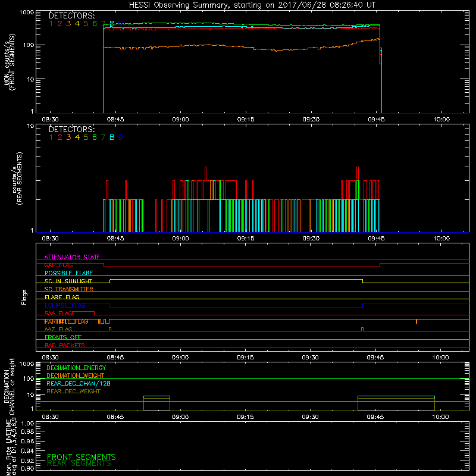The height and width of the screenshot is (476, 476).
Task: Select green detector 6 in front segments legend
Action: [x=95, y=24]
